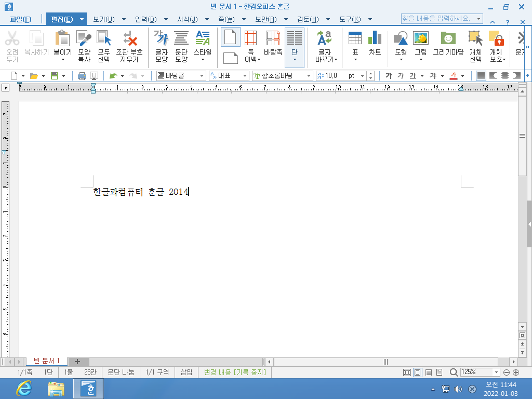Image resolution: width=532 pixels, height=399 pixels.
Task: Click the new document icon
Action: pyautogui.click(x=14, y=76)
